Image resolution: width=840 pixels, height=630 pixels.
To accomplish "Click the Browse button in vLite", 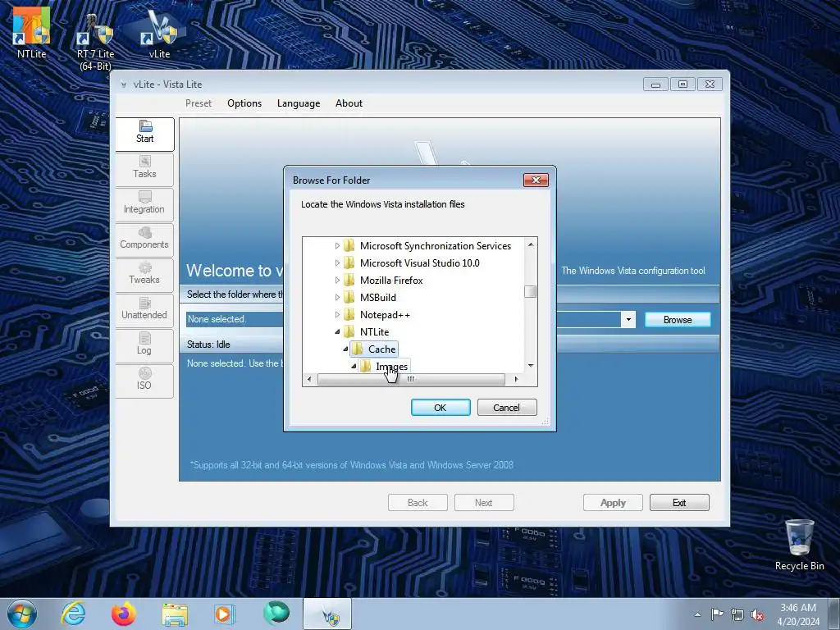I will 678,320.
